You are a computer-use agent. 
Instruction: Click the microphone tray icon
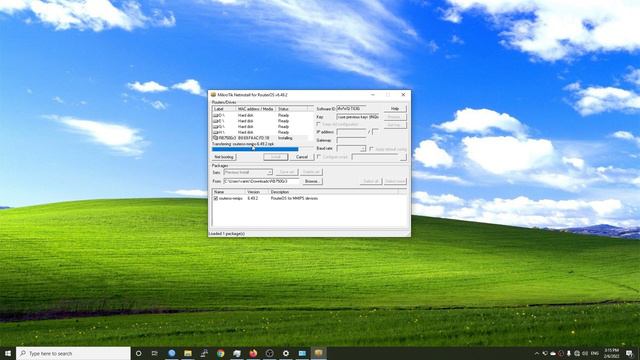pos(569,353)
